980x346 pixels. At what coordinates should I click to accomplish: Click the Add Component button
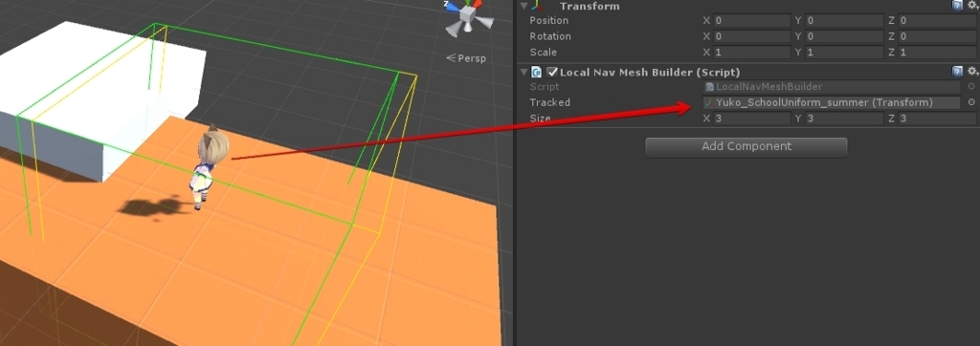pyautogui.click(x=746, y=147)
